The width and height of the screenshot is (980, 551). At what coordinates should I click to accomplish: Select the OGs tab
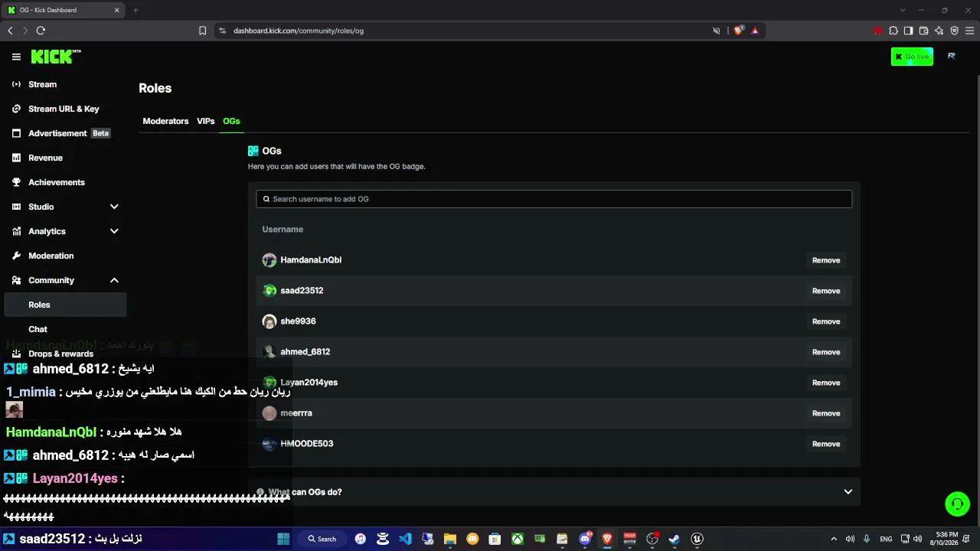point(231,121)
